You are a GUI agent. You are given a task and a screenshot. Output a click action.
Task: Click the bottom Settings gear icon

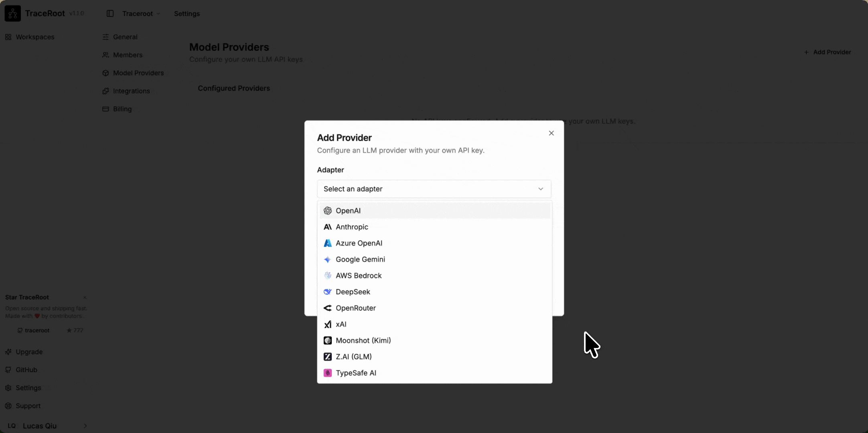tap(8, 388)
